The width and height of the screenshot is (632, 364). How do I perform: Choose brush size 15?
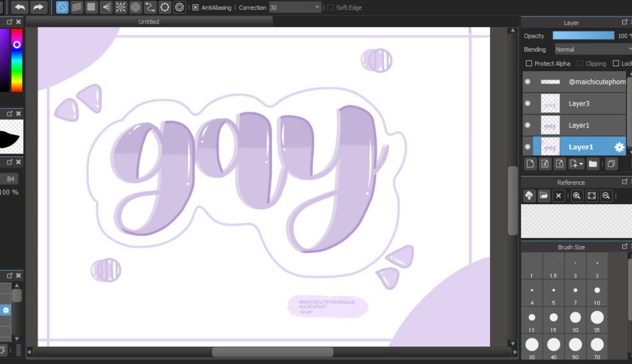coord(554,321)
